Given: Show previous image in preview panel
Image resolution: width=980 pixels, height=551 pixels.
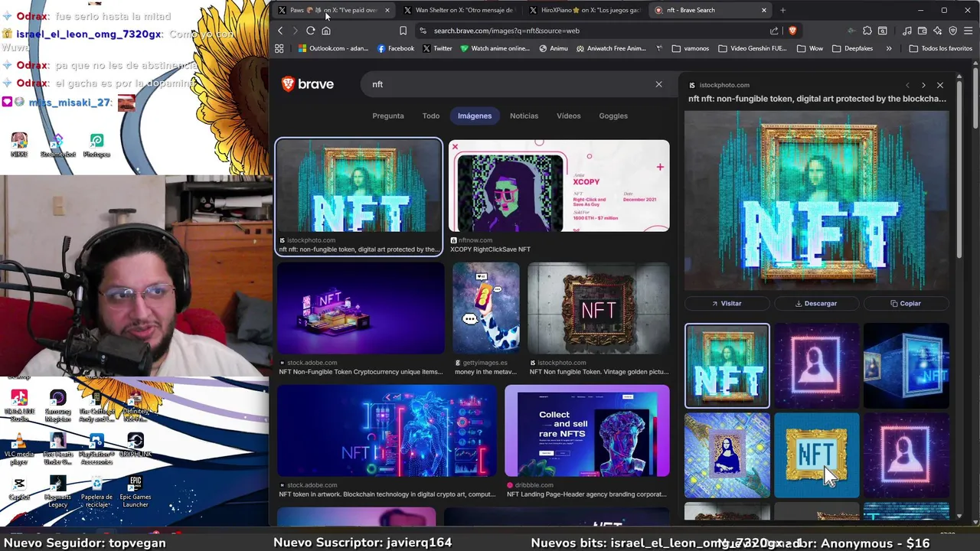Looking at the screenshot, I should pyautogui.click(x=907, y=85).
